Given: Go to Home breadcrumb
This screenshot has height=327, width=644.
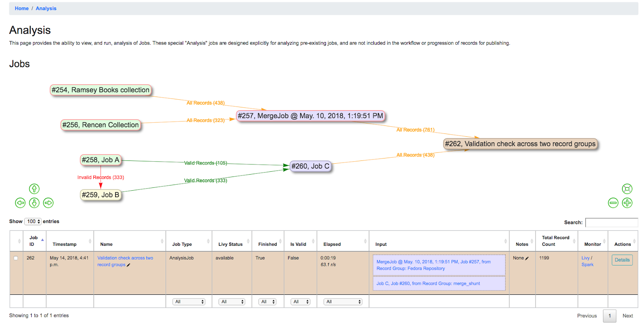Looking at the screenshot, I should pyautogui.click(x=22, y=8).
